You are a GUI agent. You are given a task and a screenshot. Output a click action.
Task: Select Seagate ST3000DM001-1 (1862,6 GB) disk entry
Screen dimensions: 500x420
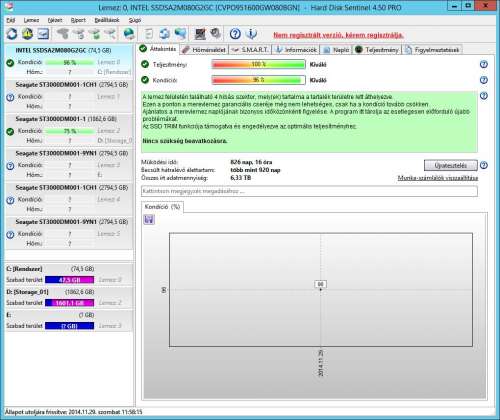(x=69, y=130)
